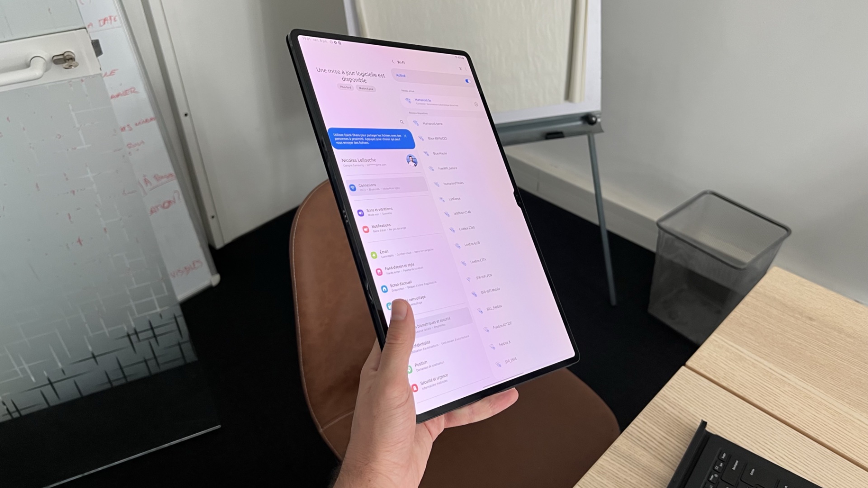Viewport: 868px width, 488px height.
Task: Open Wi-Fi back navigation arrow
Action: coord(392,63)
